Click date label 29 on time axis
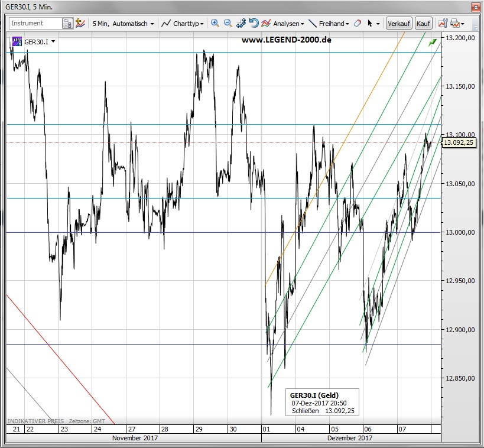Viewport: 484px width, 448px height. (199, 429)
